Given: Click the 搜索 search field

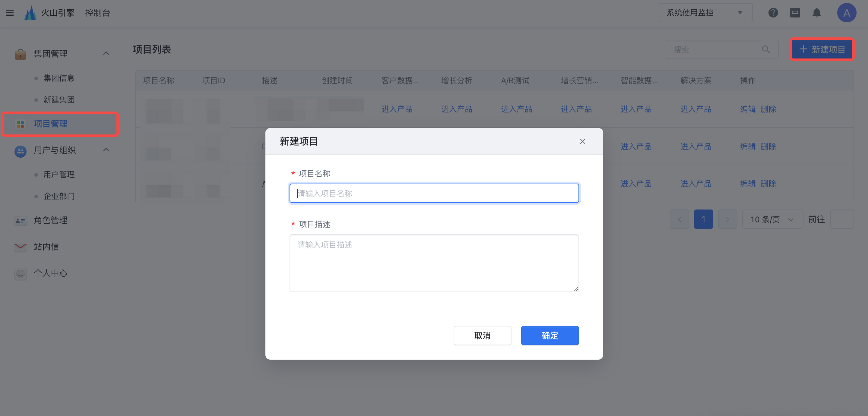Looking at the screenshot, I should point(722,49).
